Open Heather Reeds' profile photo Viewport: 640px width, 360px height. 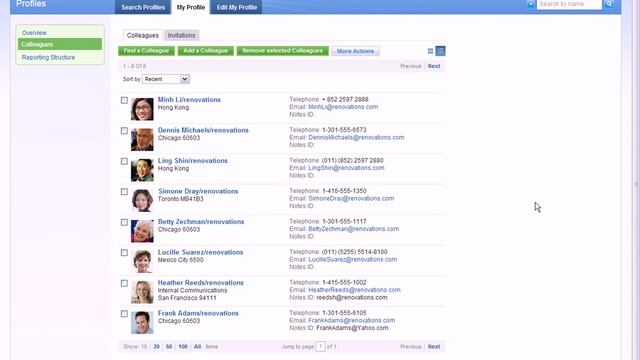142,292
